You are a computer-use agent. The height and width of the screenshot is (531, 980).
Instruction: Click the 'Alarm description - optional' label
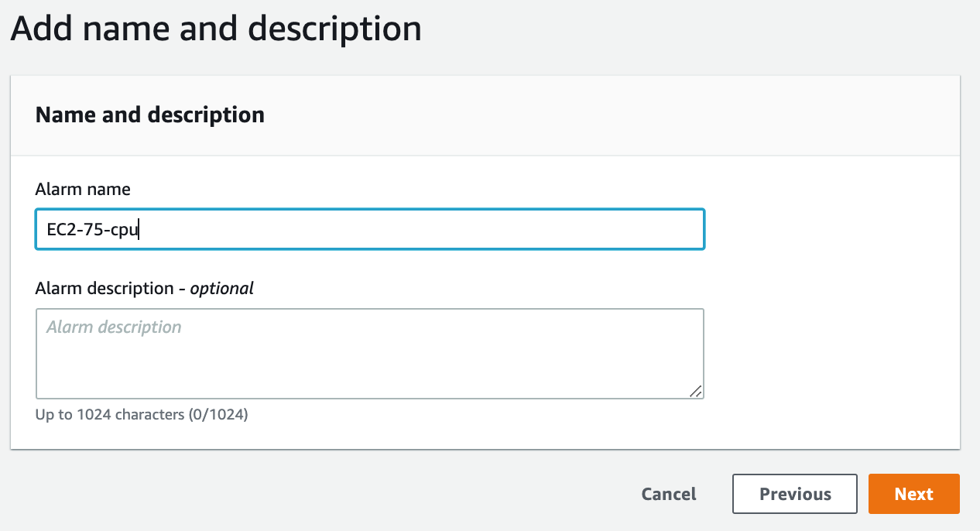tap(145, 288)
